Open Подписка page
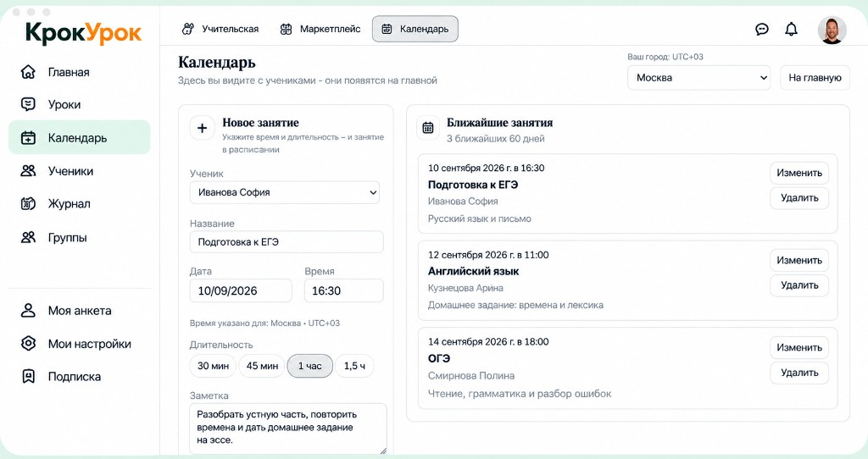868x459 pixels. [79, 377]
